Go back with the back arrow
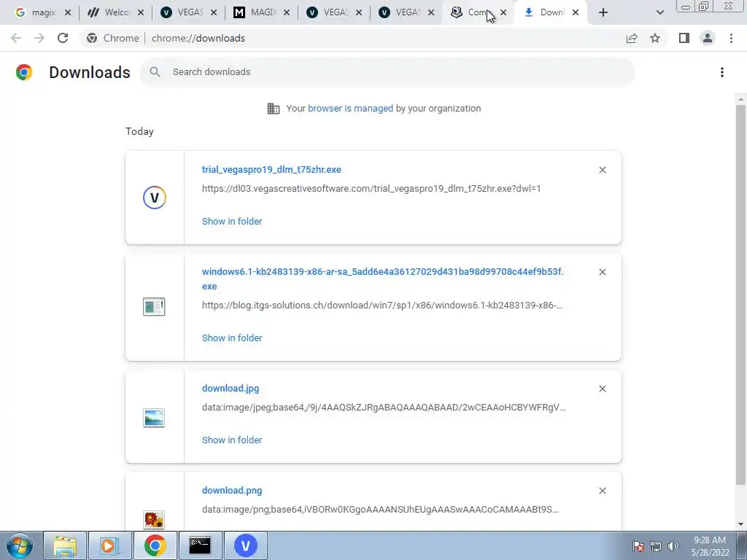 coord(16,38)
